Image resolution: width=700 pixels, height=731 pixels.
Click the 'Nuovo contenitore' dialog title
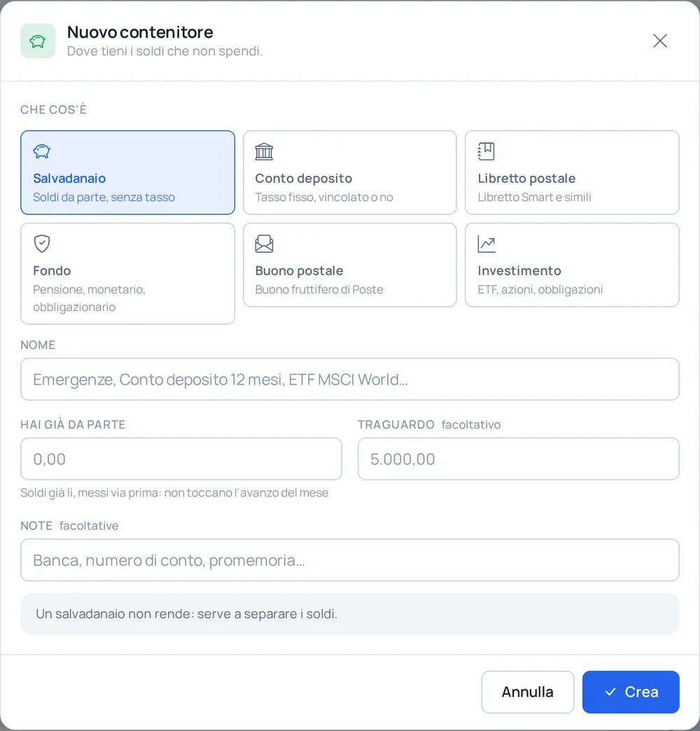(x=140, y=32)
